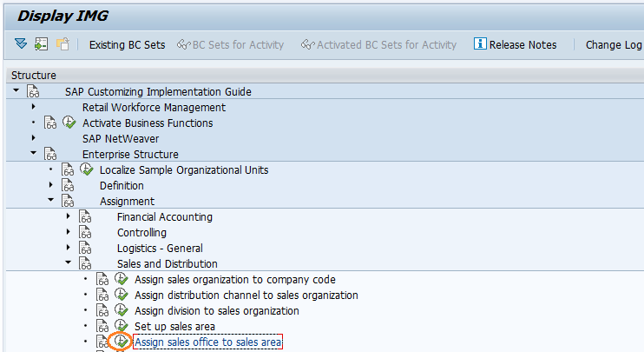The image size is (644, 352).
Task: Expand the Financial Accounting node
Action: [69, 216]
